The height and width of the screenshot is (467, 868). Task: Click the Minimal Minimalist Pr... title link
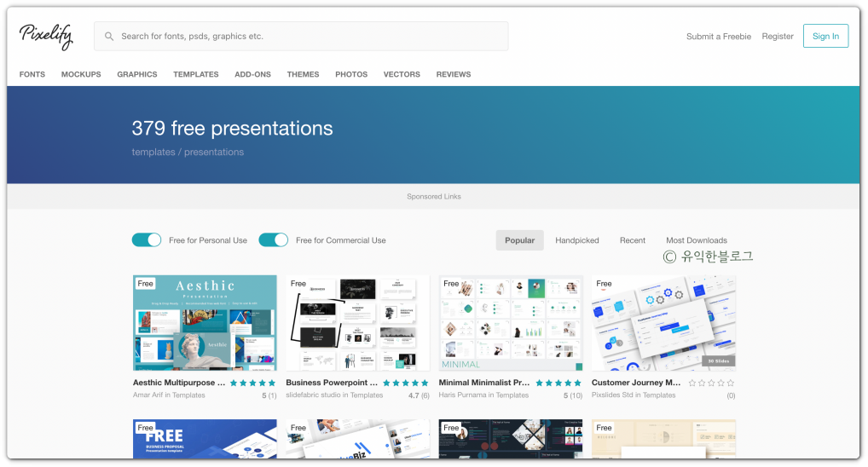[483, 383]
